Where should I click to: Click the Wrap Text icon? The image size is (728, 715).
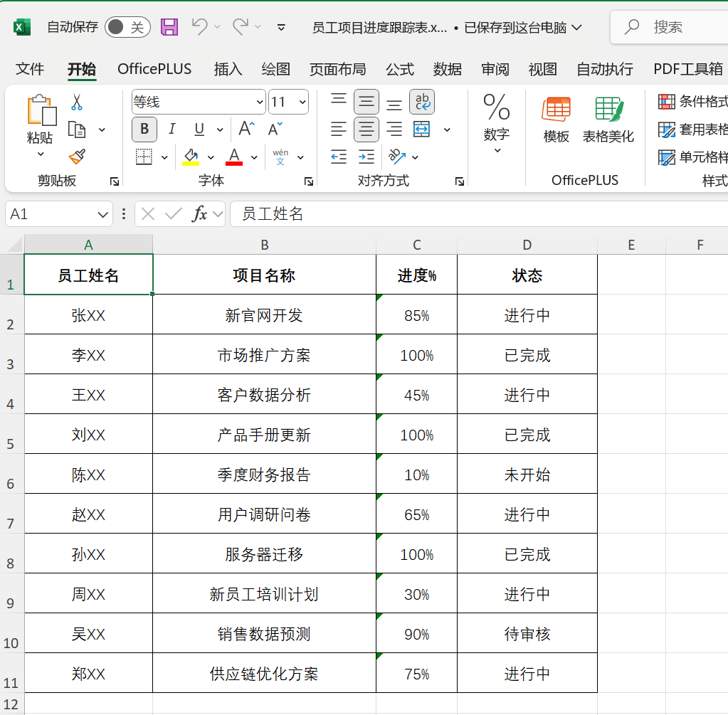pyautogui.click(x=422, y=103)
